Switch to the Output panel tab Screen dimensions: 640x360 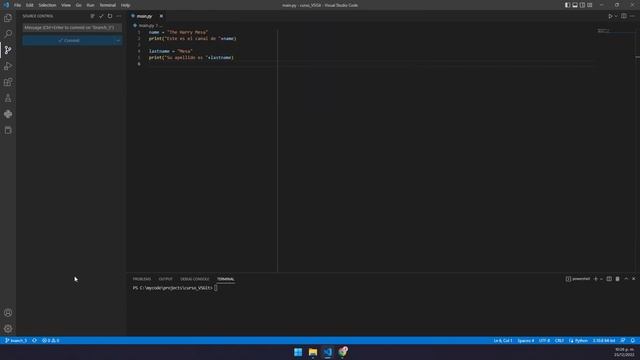[x=165, y=279]
